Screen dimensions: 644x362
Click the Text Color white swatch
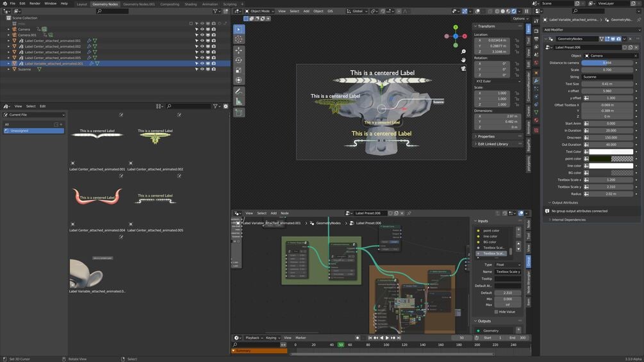point(611,152)
